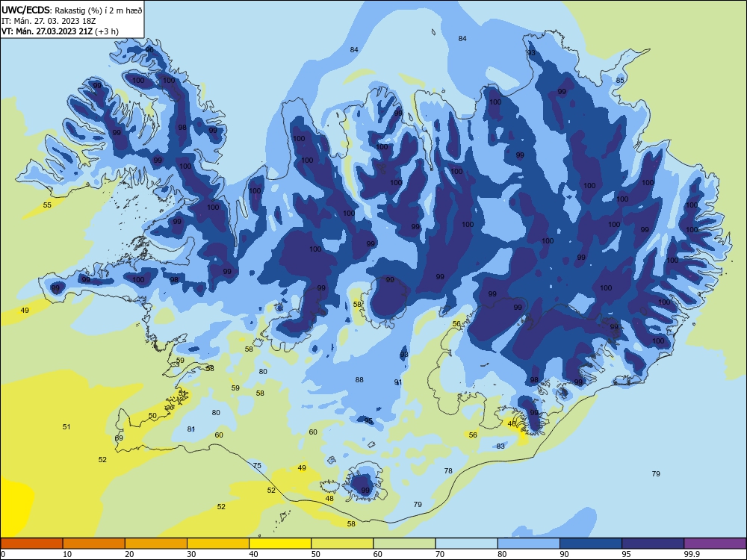Click the '90' legend tick label
This screenshot has width=747, height=560.
click(x=564, y=554)
